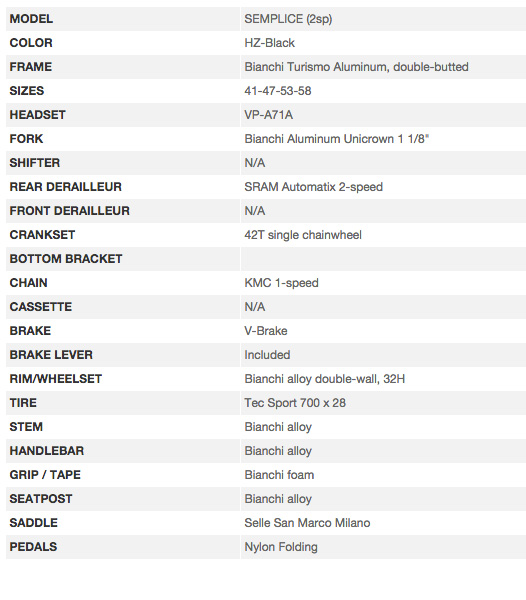Click the V-Brake value
The image size is (526, 600).
coord(265,331)
